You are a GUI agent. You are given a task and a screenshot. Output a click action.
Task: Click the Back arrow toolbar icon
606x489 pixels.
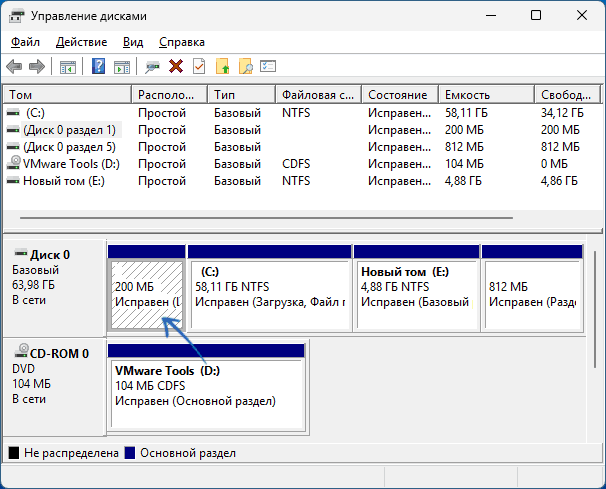tap(14, 66)
